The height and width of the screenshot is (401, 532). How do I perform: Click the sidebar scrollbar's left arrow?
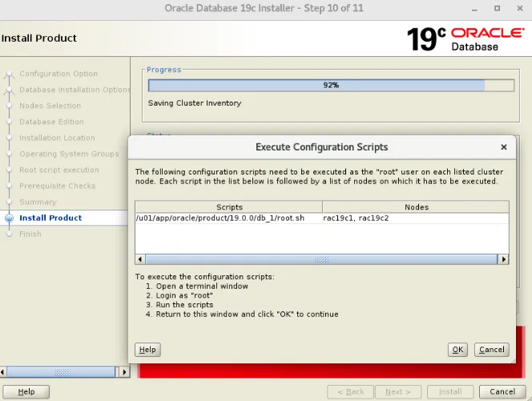click(x=2, y=372)
